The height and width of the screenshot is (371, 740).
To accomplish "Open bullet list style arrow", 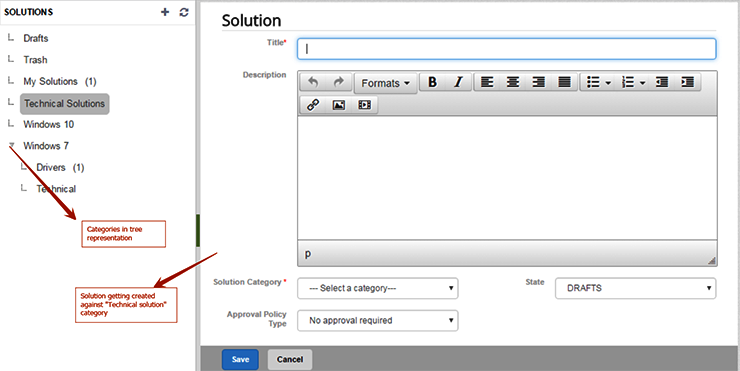I will coord(608,83).
